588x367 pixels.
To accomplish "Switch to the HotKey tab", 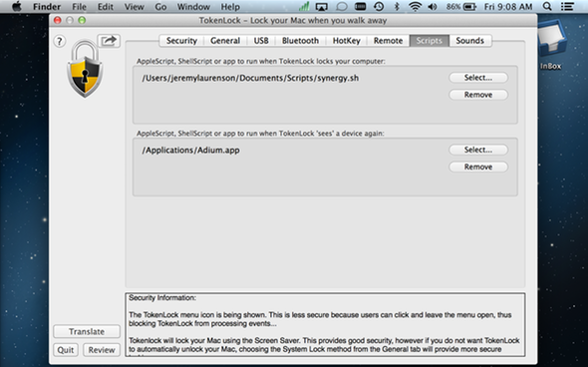I will click(346, 41).
